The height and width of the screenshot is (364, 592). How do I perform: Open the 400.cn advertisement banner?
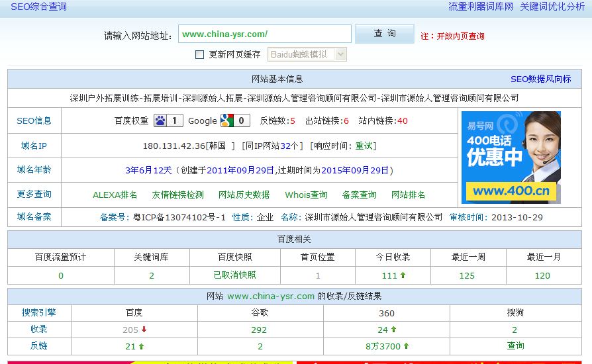(511, 158)
